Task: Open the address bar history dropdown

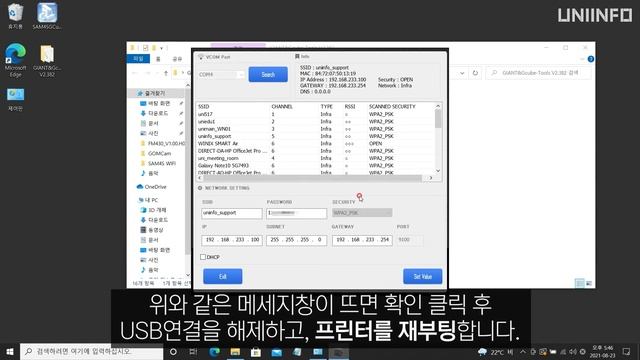Action: tap(462, 73)
